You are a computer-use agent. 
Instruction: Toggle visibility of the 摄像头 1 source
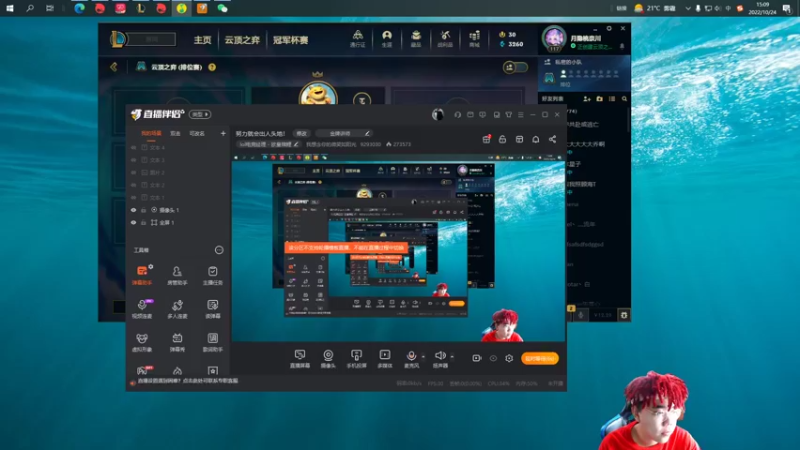click(134, 210)
